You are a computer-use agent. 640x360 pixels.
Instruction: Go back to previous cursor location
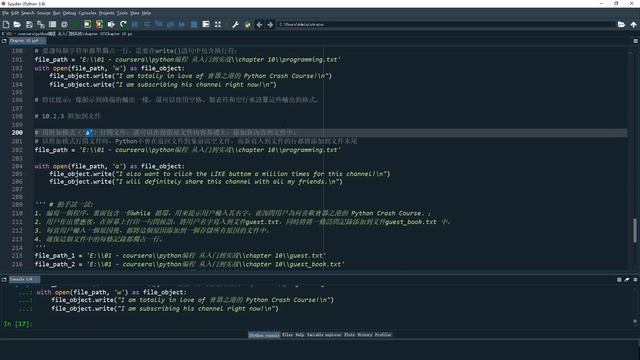pyautogui.click(x=259, y=24)
